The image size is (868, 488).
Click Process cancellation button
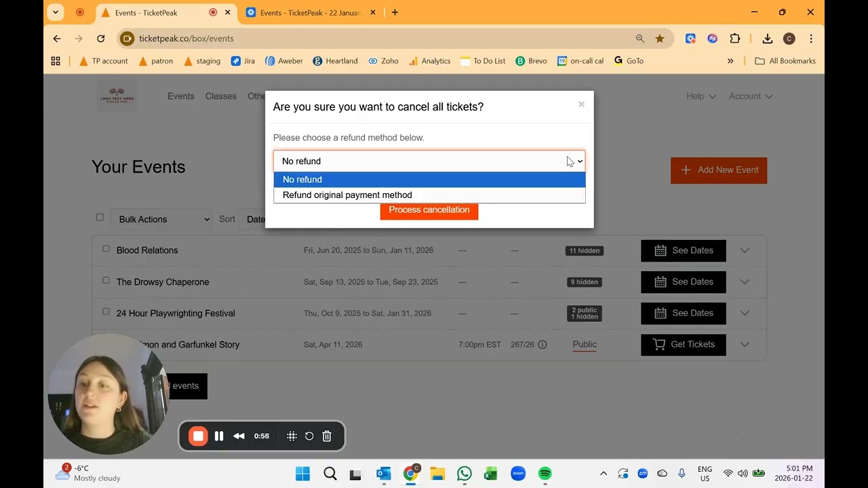click(429, 210)
